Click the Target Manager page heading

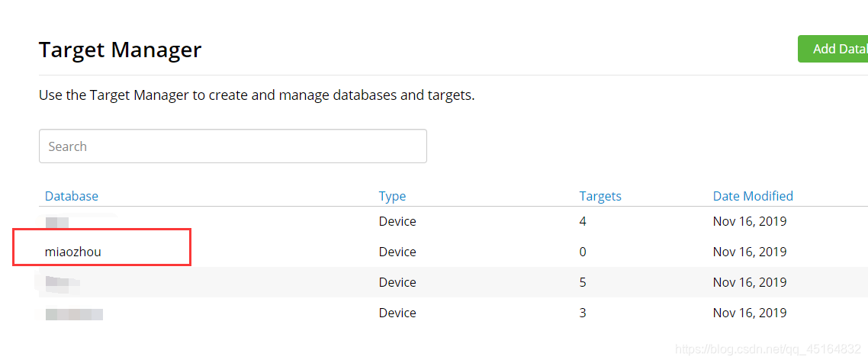pyautogui.click(x=120, y=50)
